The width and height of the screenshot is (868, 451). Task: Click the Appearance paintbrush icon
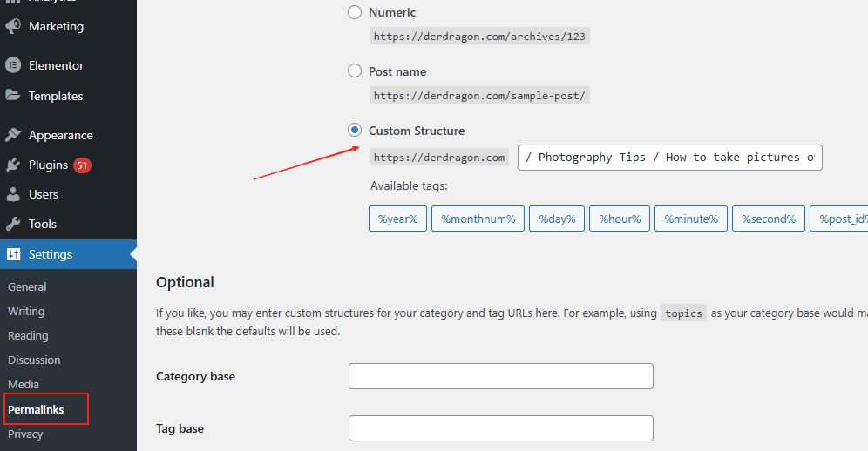(13, 135)
